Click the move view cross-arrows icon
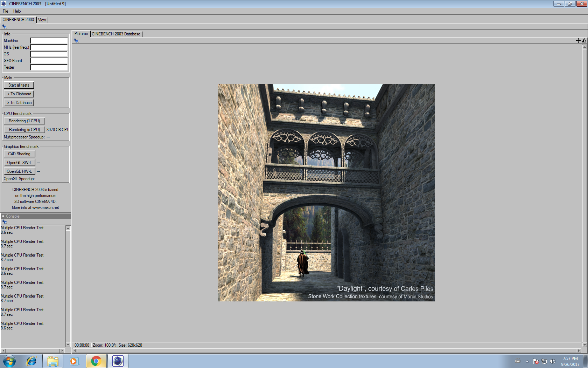 click(578, 41)
